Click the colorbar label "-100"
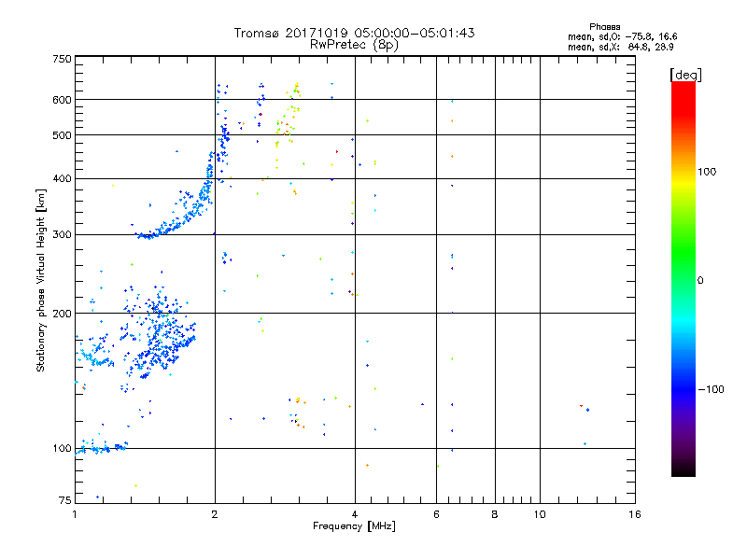Viewport: 747px width, 560px height. 712,389
